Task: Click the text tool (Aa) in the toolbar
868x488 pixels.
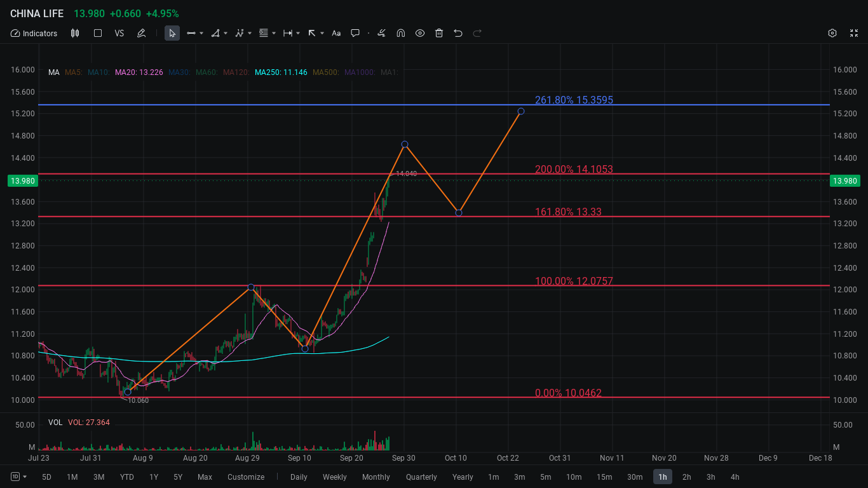Action: click(x=336, y=33)
